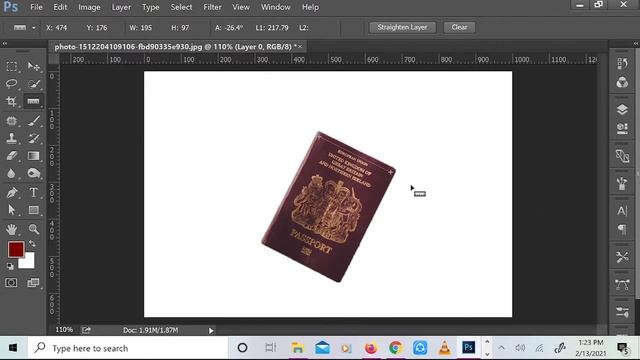Open the white background color swatch

tap(28, 262)
